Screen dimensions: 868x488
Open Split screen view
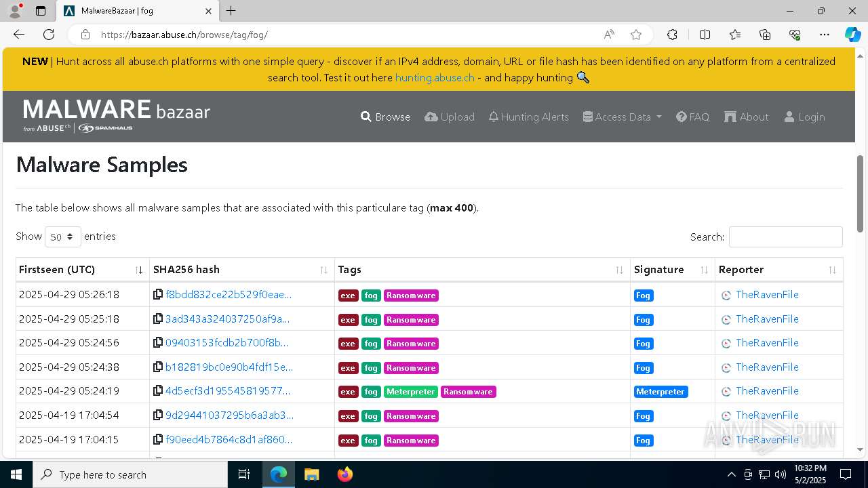(x=705, y=35)
